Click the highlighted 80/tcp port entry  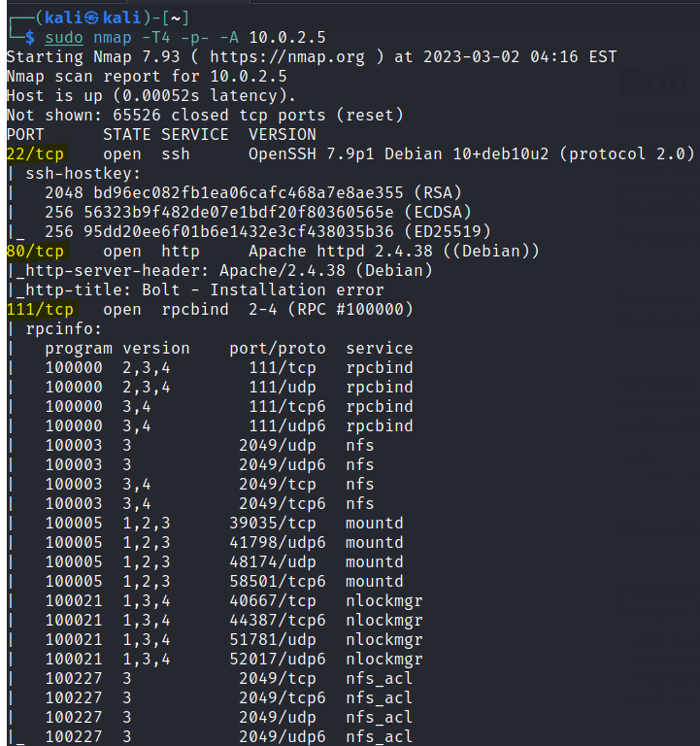click(x=35, y=251)
